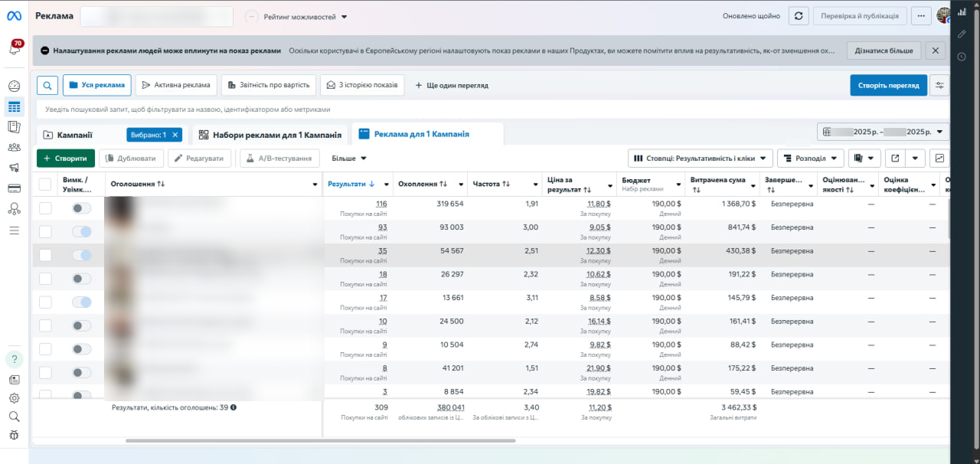This screenshot has height=464, width=980.
Task: Open campaigns table icon in sidebar
Action: click(14, 106)
